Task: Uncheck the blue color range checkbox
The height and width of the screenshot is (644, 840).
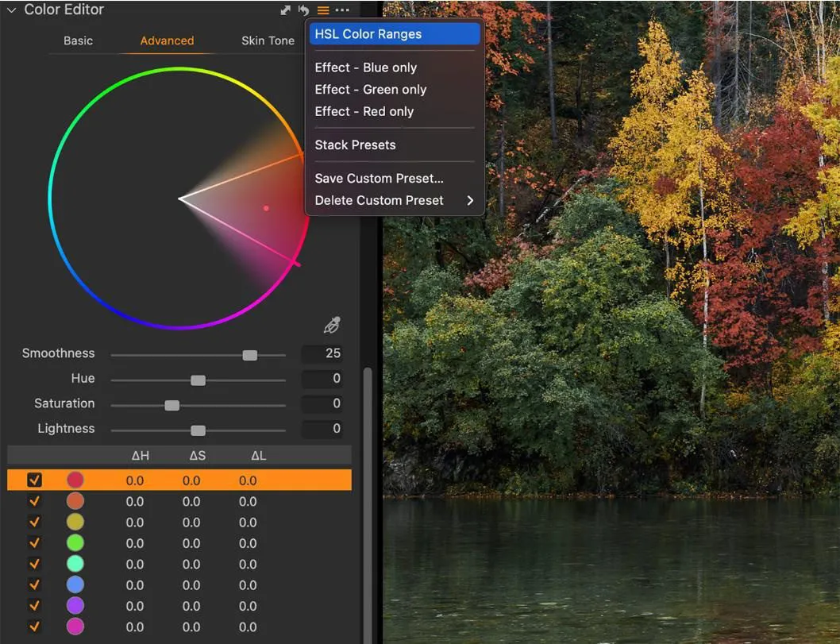Action: 34,585
